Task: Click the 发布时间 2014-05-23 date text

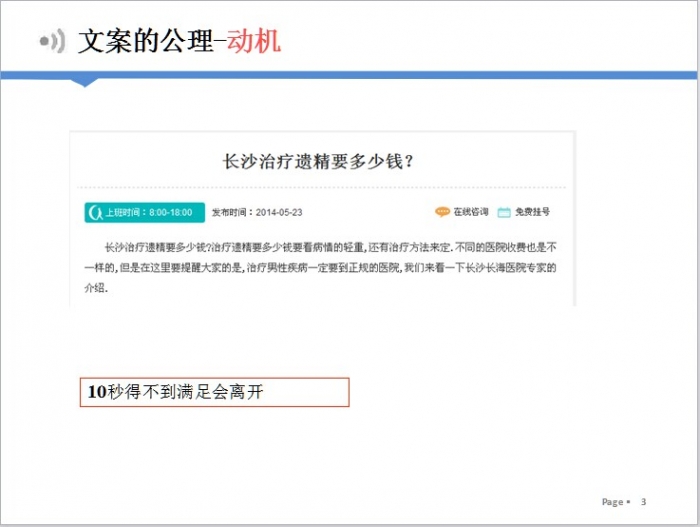Action: point(257,212)
